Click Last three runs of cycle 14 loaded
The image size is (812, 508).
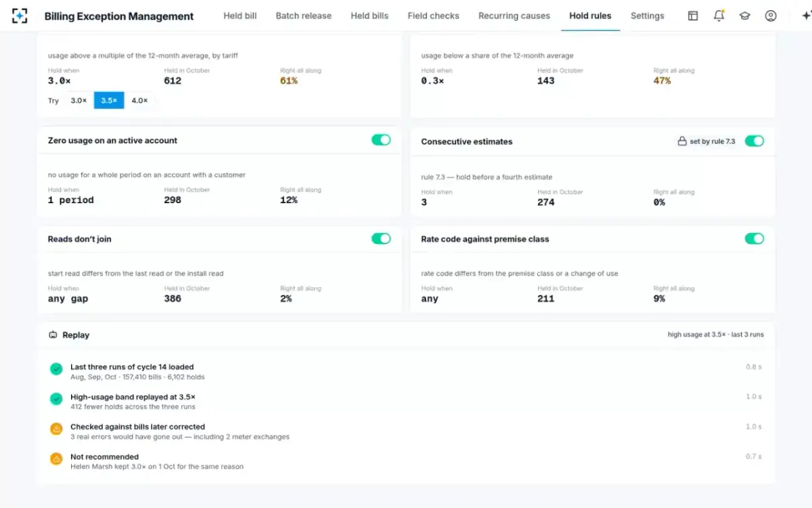point(132,367)
